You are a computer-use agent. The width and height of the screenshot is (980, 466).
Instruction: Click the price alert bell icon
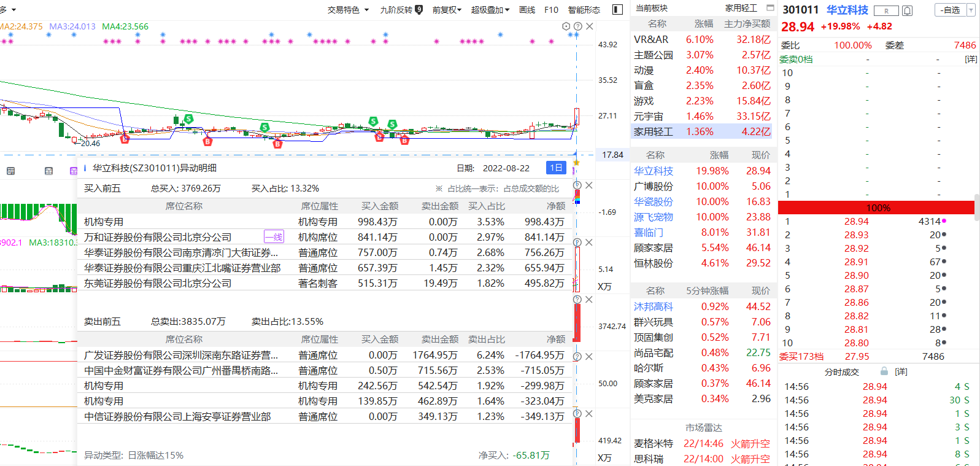click(908, 10)
